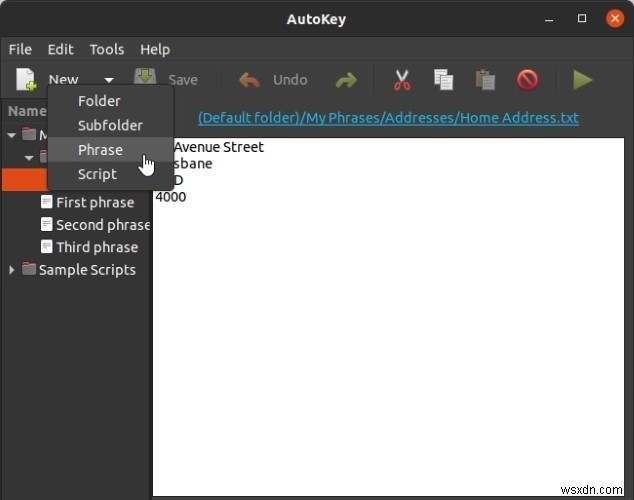Click the Undo text label
Screen dimensions: 634x500
[290, 80]
